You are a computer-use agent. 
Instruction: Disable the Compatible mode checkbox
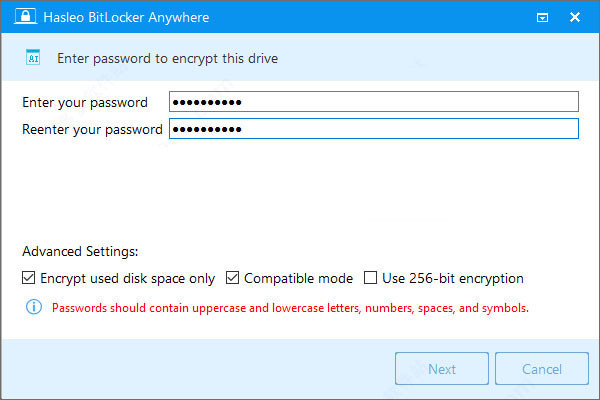[x=233, y=278]
